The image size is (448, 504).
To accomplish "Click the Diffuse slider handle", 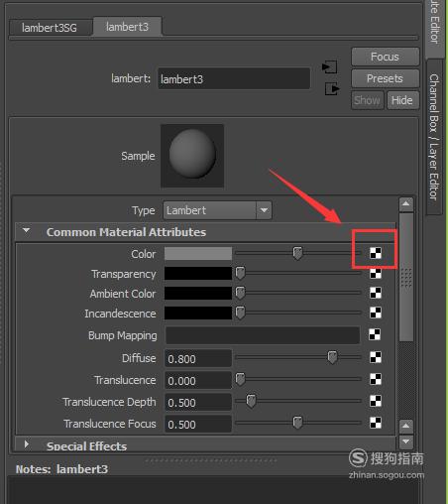I will point(332,357).
